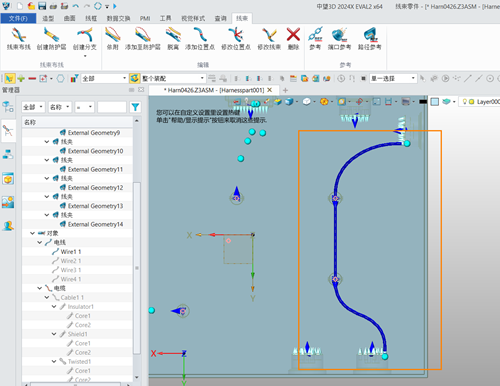Open the user role sidebar icon
The image size is (500, 386).
8,226
